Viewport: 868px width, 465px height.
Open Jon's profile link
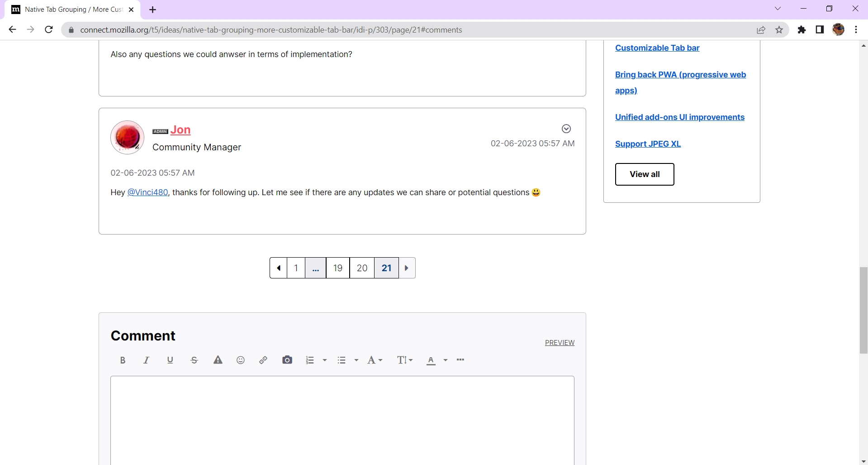[180, 130]
